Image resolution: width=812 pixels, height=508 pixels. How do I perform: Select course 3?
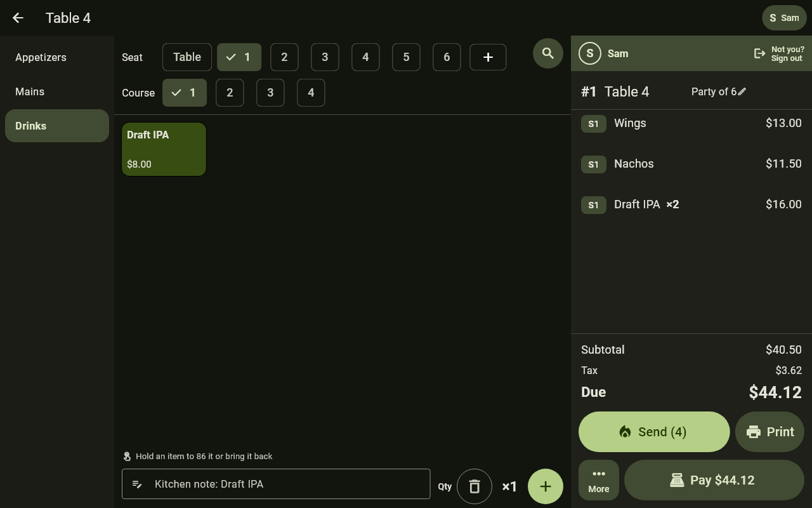point(270,93)
